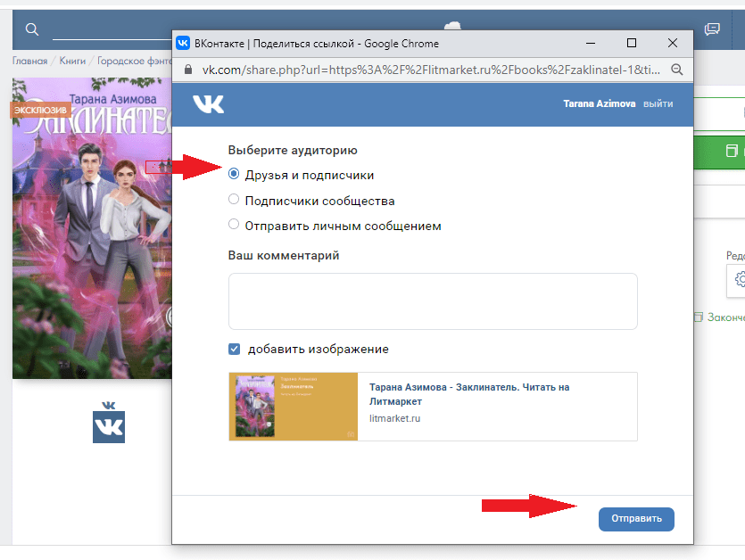Click the gear settings icon on the right edge
This screenshot has height=560, width=745.
[x=740, y=279]
